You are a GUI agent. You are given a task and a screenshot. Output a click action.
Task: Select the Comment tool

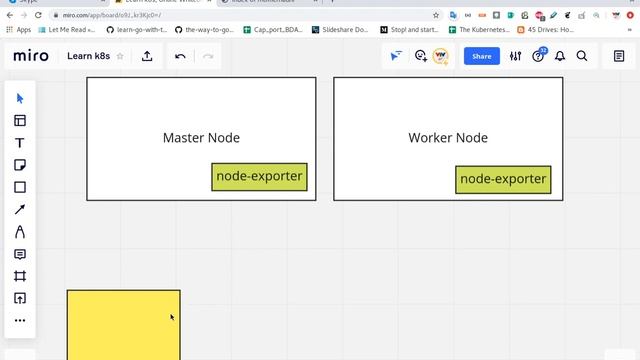pyautogui.click(x=20, y=254)
